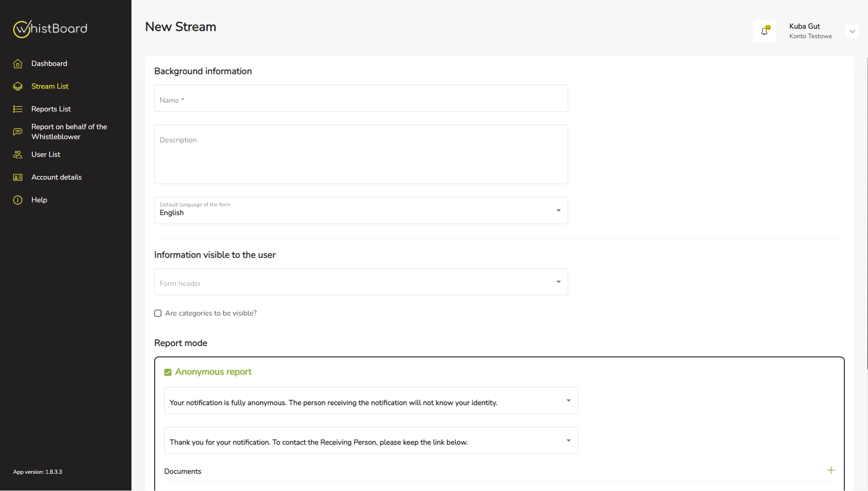This screenshot has height=491, width=868.
Task: Click the User List people icon
Action: point(18,155)
